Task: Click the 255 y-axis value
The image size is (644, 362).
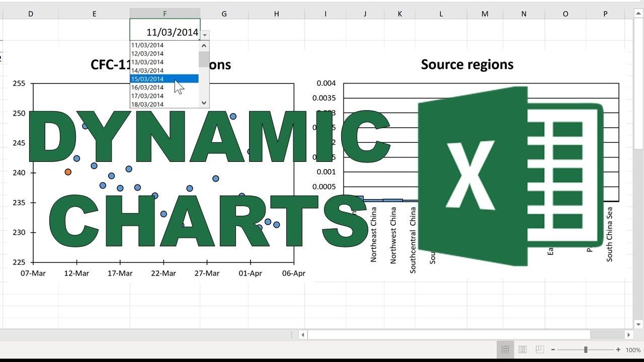Action: point(19,83)
